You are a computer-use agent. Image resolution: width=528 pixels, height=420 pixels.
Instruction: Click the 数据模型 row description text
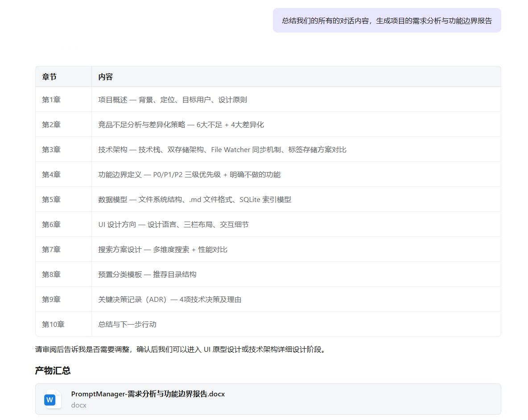[194, 199]
